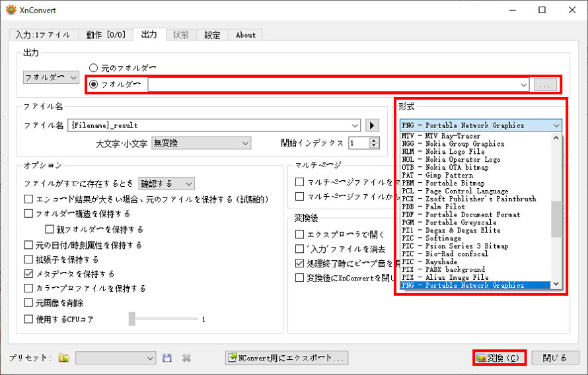Enable カラープロファイルを保持する checkbox
Image resolution: width=588 pixels, height=375 pixels.
point(28,288)
